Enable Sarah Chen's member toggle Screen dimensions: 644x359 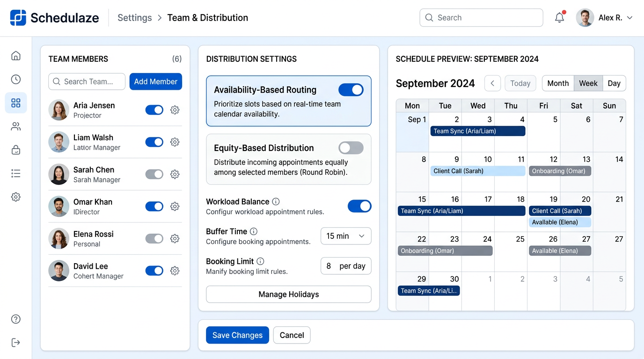pos(154,174)
